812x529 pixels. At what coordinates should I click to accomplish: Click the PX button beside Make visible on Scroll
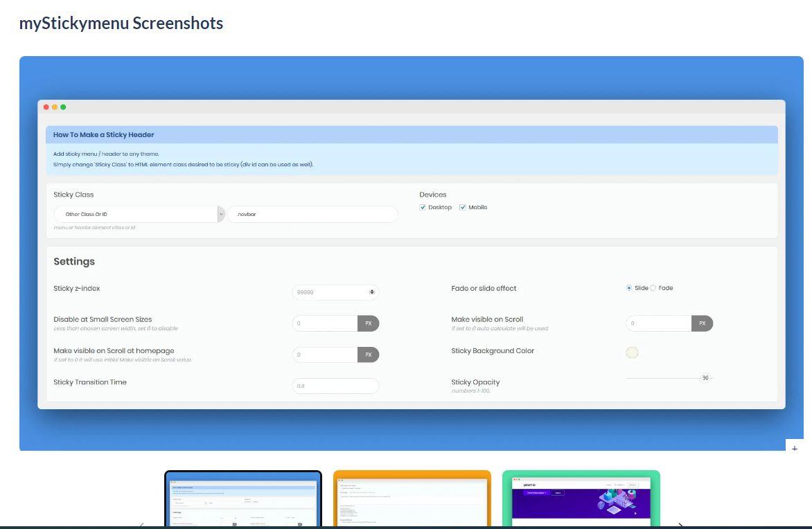(703, 323)
